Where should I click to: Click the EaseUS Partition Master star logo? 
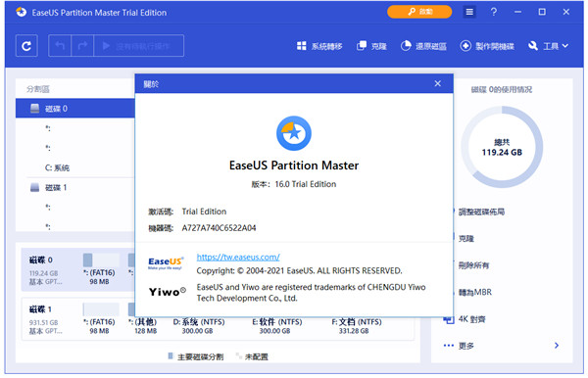point(294,133)
